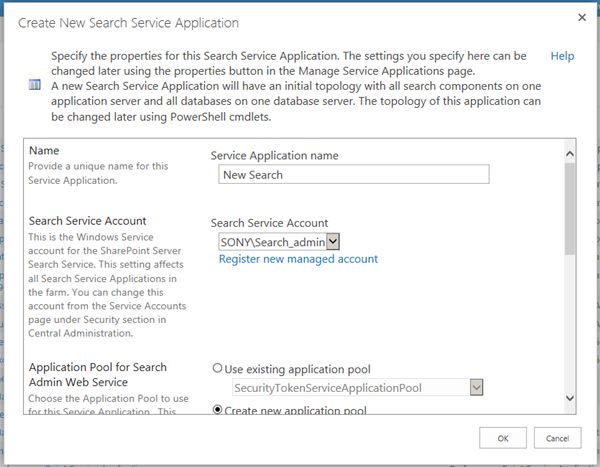Screen dimensions: 600x467
Task: Click the Search Service Account section heading
Action: point(88,221)
